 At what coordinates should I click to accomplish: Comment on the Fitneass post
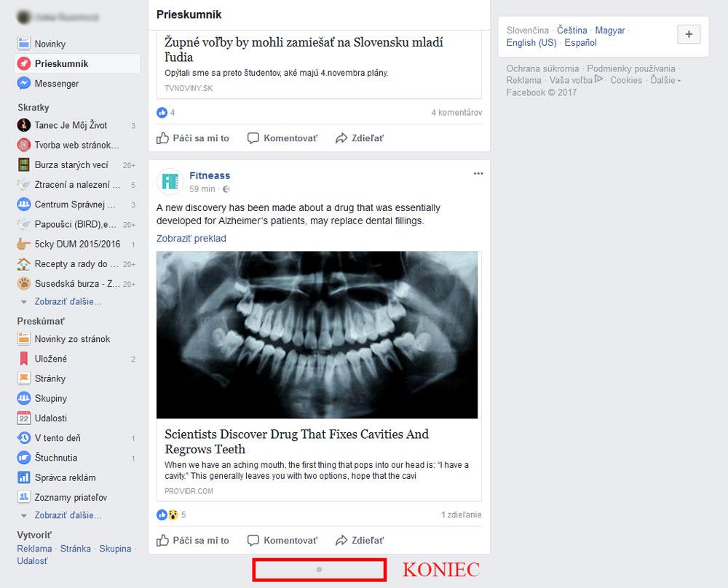pyautogui.click(x=282, y=540)
